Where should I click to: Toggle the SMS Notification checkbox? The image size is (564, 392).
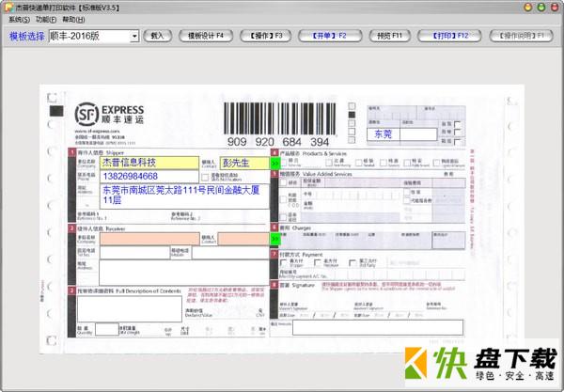205,178
